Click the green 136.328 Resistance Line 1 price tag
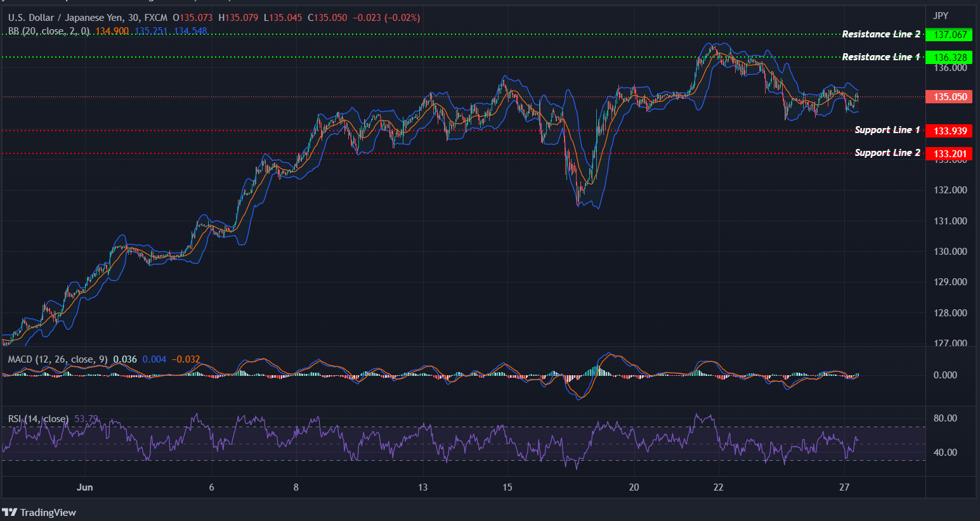The width and height of the screenshot is (980, 521). click(x=948, y=57)
